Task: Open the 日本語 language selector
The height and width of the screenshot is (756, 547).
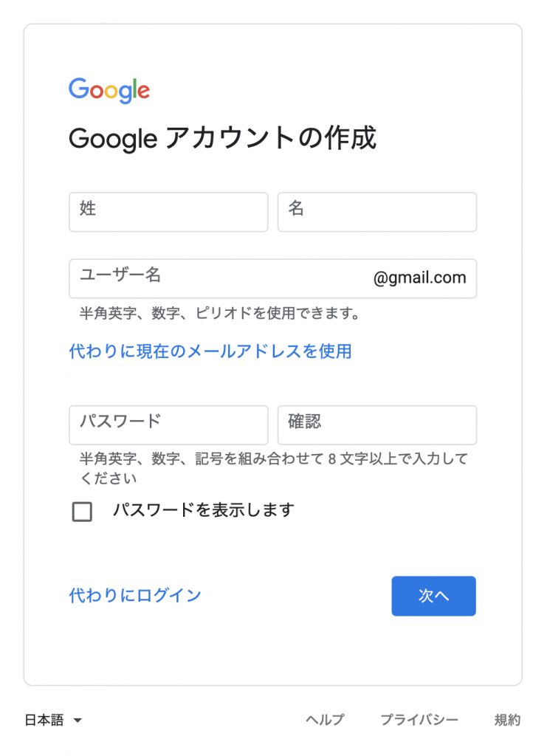Action: (x=53, y=721)
